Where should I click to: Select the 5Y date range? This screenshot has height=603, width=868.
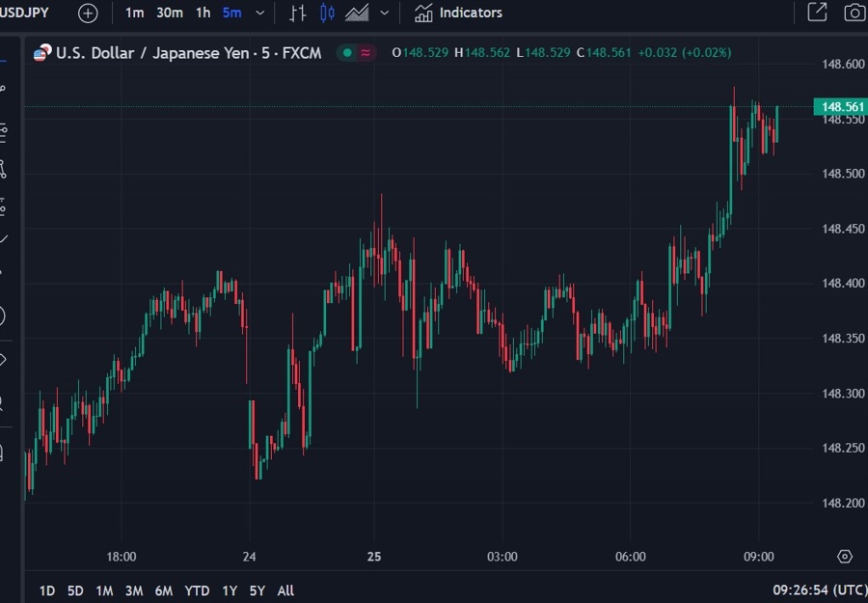point(258,590)
